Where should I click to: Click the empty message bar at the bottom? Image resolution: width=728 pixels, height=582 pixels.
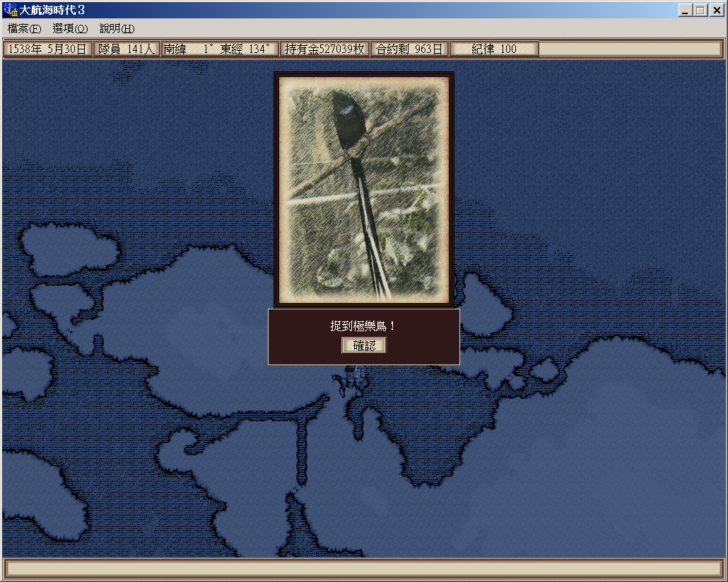363,569
